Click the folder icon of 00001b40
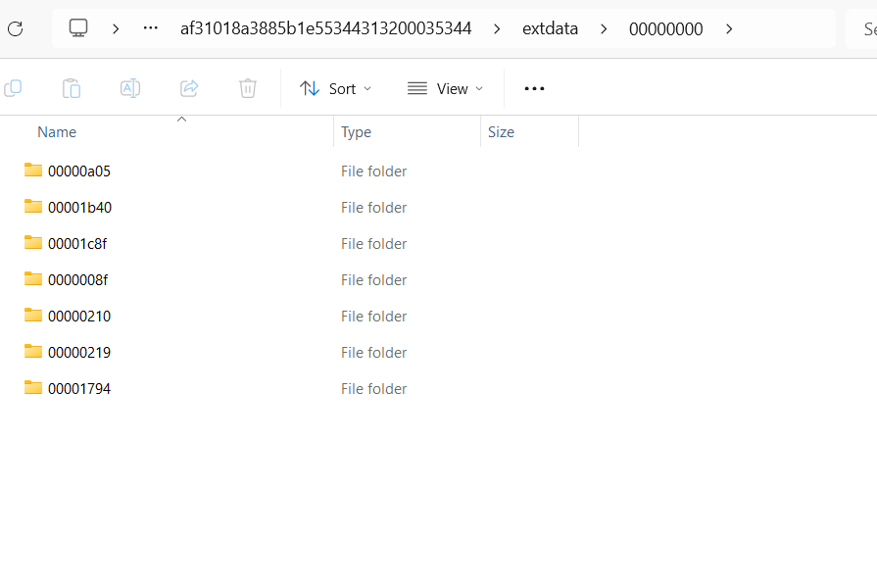This screenshot has height=588, width=877. [33, 207]
